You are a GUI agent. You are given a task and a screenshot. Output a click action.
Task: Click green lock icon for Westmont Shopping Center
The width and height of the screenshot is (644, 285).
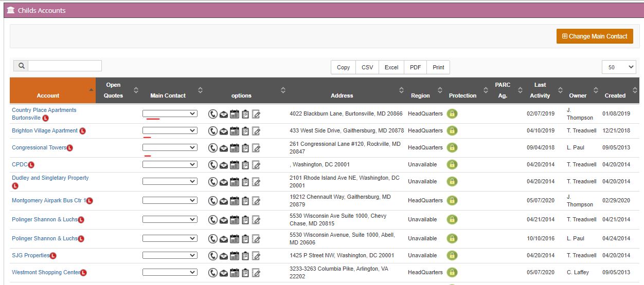pos(452,272)
